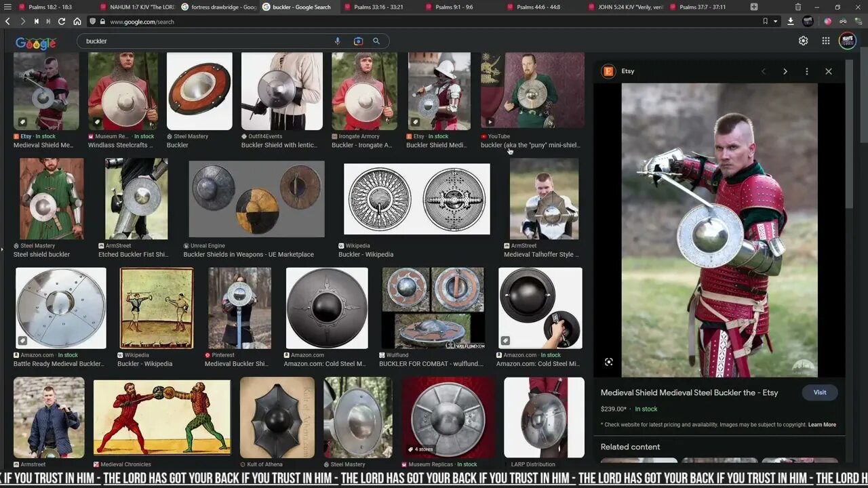Open the Kult of Athena buckler thumbnail
Viewport: 868px width, 488px height.
277,418
